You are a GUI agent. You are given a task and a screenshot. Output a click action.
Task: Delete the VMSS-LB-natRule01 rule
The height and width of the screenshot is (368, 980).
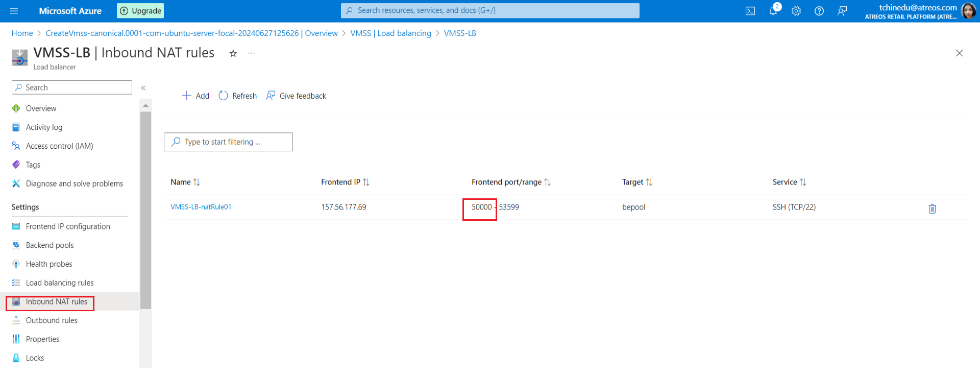tap(932, 209)
